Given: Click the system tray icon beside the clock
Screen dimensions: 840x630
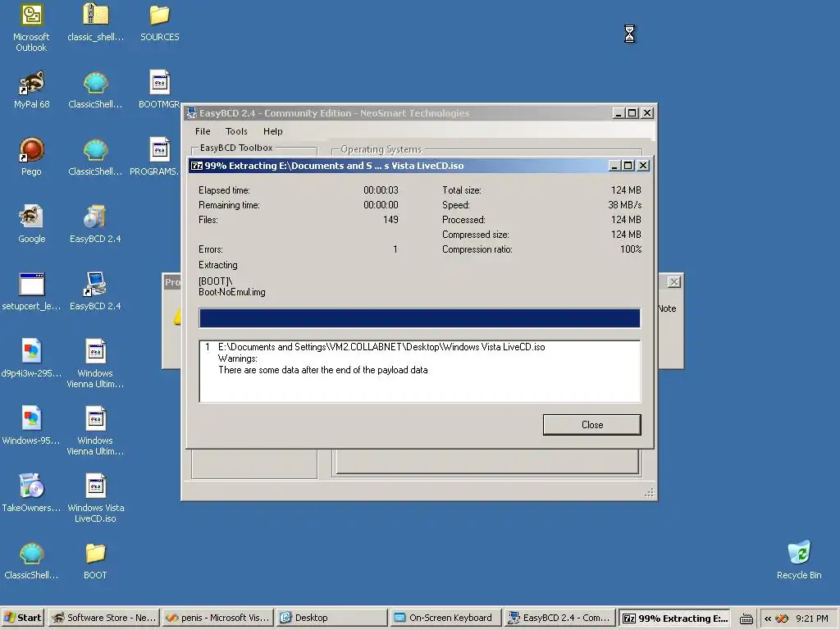Looking at the screenshot, I should click(x=782, y=619).
